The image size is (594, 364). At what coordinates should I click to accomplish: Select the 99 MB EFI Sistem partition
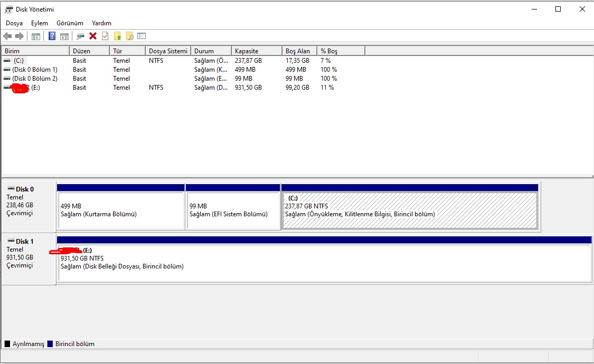(x=232, y=210)
